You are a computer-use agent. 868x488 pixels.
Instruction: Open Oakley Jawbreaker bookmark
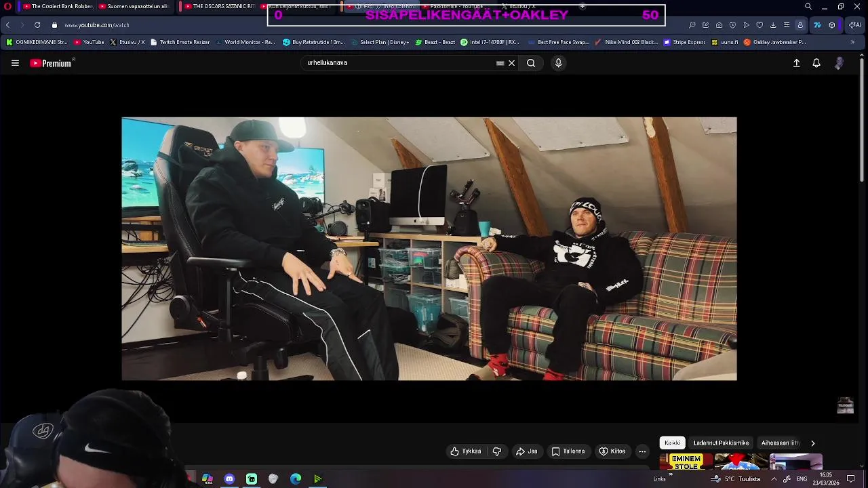coord(775,42)
